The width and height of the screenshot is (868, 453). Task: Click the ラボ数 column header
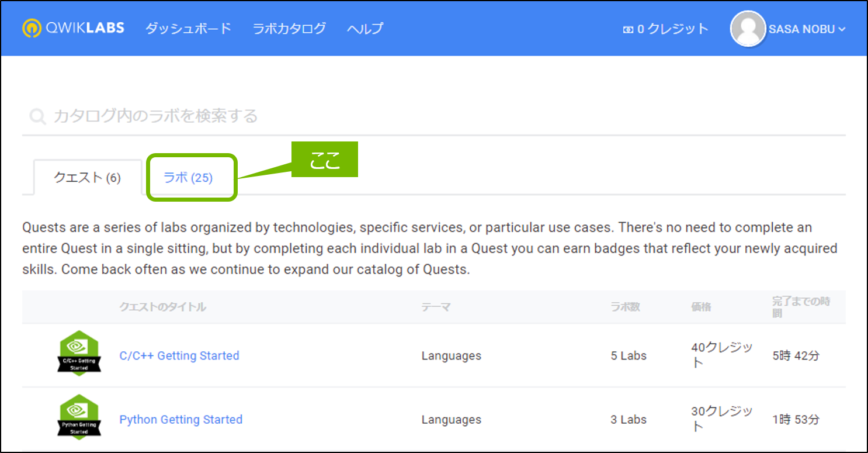[x=626, y=307]
